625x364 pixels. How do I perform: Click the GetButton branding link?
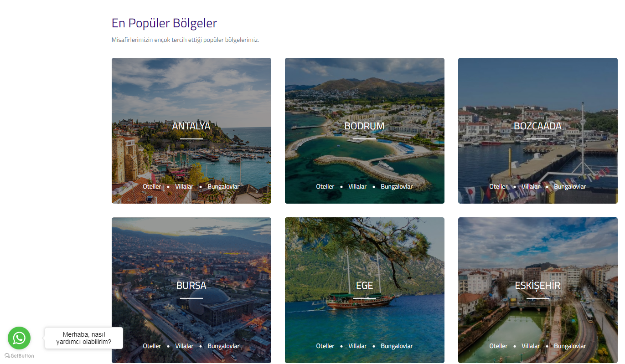coord(19,356)
